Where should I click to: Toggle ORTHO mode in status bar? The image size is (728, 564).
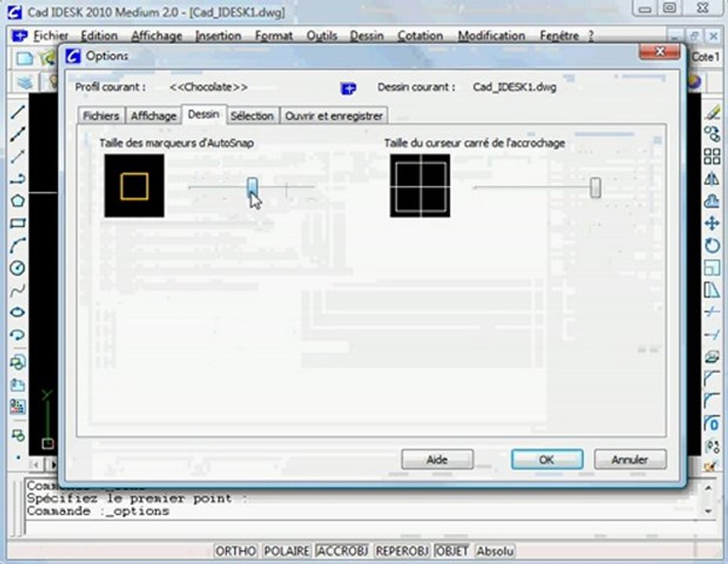click(x=236, y=551)
